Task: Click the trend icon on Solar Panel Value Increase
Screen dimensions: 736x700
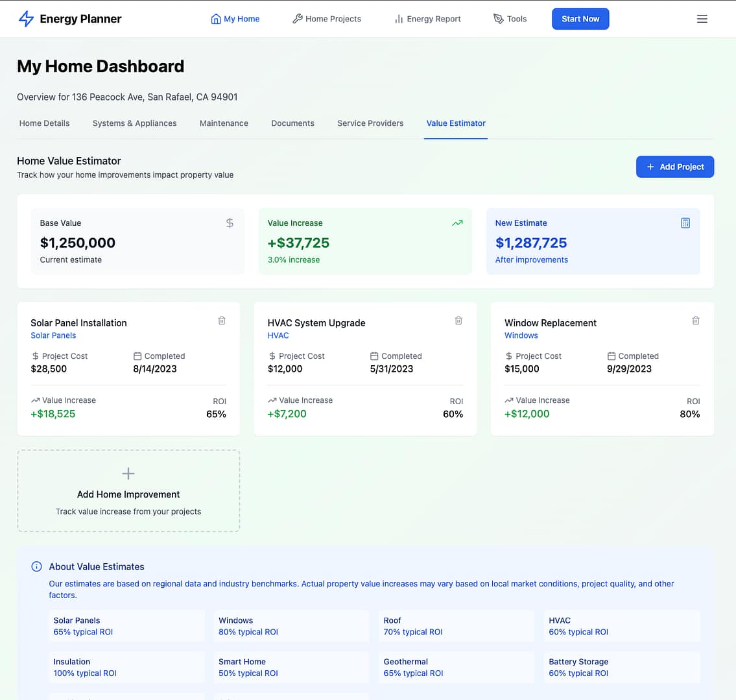Action: [x=35, y=400]
